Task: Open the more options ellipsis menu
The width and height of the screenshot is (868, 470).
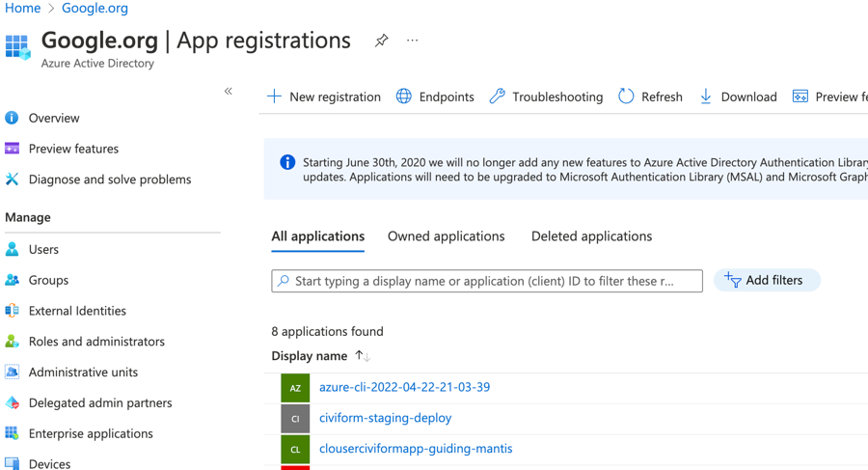Action: click(x=413, y=41)
